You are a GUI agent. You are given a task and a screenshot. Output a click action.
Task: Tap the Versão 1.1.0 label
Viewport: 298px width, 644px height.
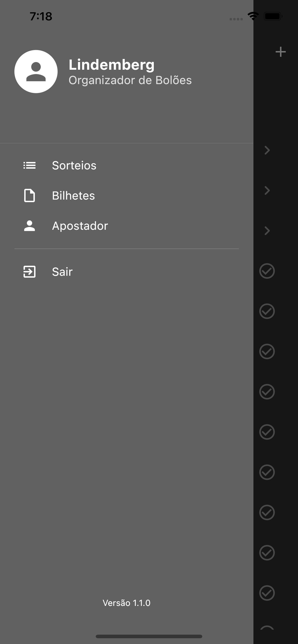[x=126, y=603]
